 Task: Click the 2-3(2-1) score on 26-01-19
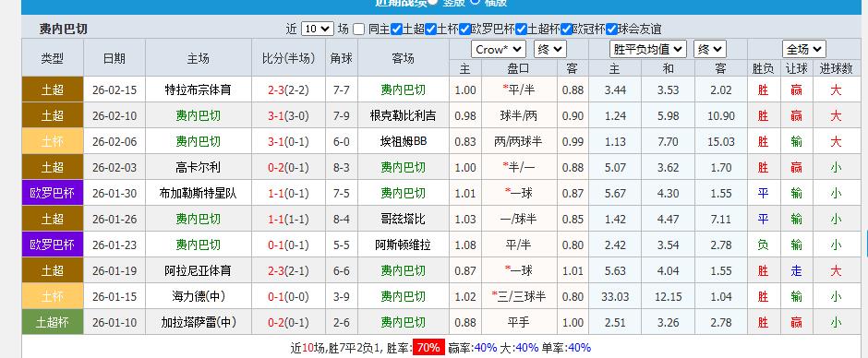[288, 270]
